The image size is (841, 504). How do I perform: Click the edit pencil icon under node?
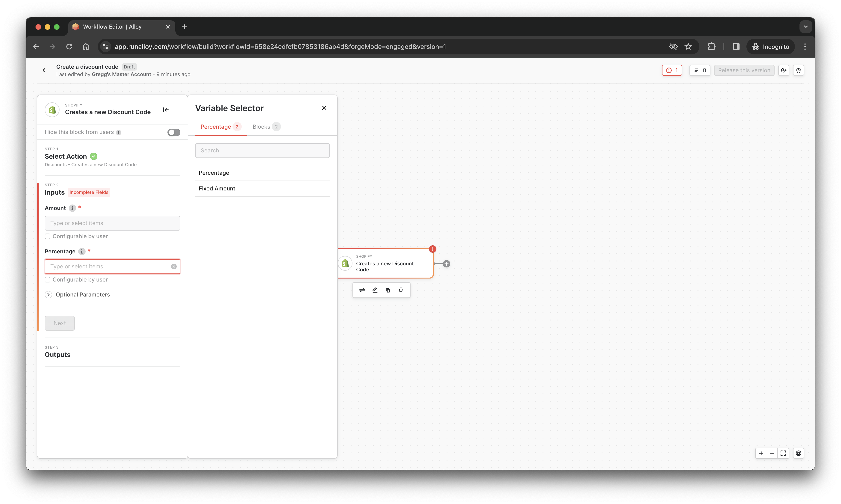pos(375,290)
